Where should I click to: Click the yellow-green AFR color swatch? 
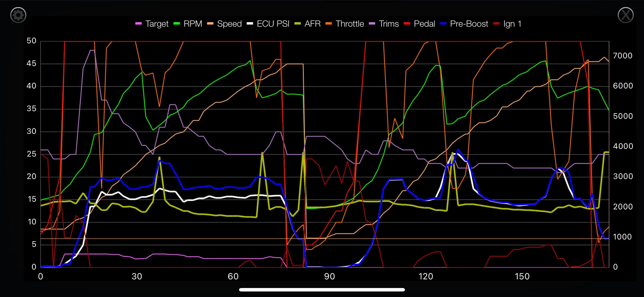(298, 23)
